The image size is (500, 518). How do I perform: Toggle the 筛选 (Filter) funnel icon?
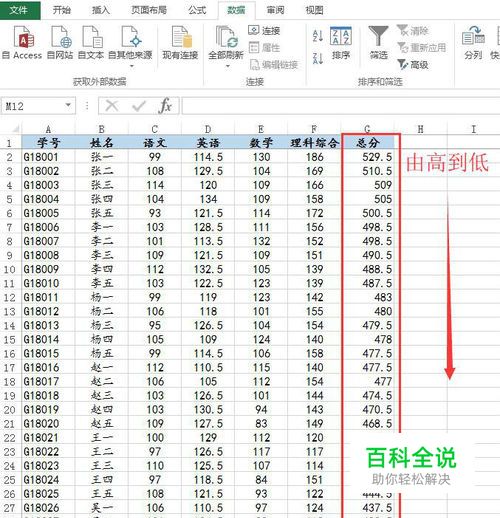pos(378,36)
